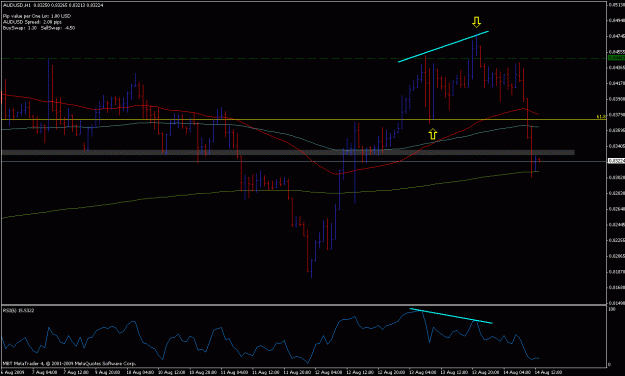
Task: Click the yellow up arrow below the pullback low
Action: [x=433, y=134]
